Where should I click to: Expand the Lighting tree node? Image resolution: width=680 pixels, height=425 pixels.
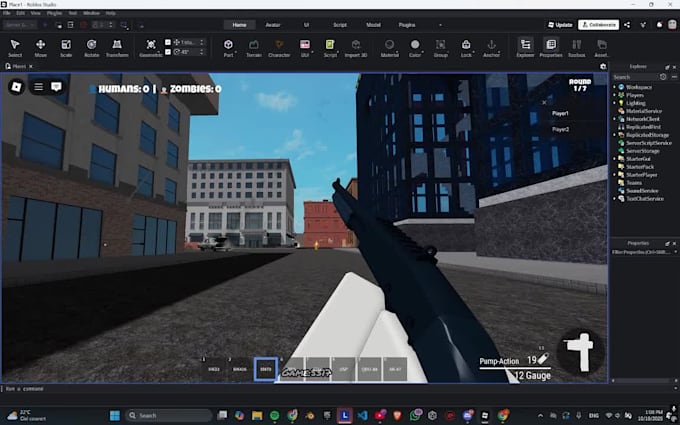tap(615, 103)
